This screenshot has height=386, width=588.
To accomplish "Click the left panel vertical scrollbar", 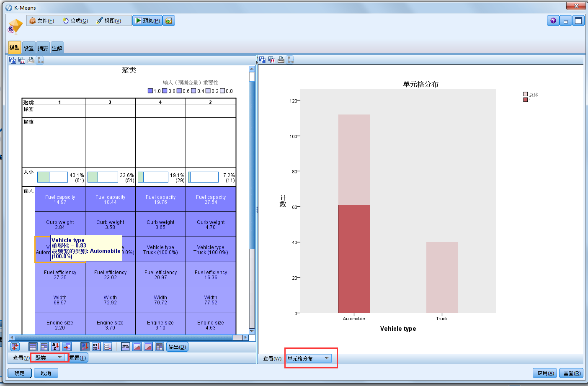I will pos(252,200).
